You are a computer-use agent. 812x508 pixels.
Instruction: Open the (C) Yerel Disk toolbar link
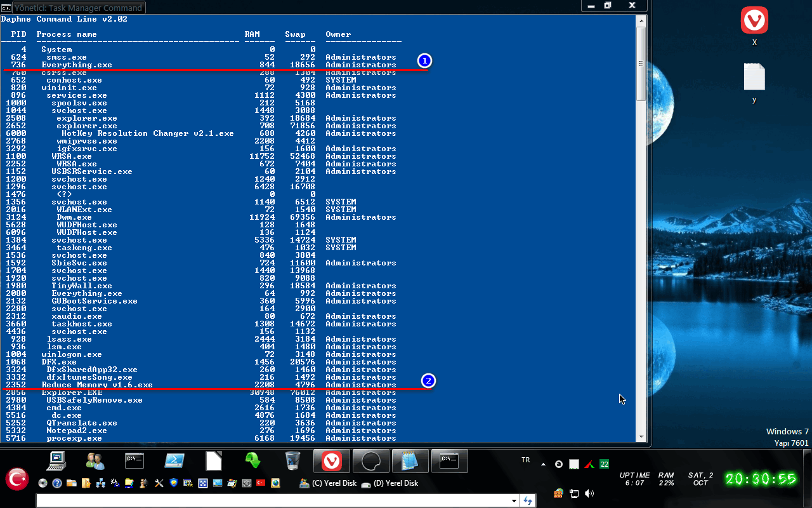[x=328, y=483]
